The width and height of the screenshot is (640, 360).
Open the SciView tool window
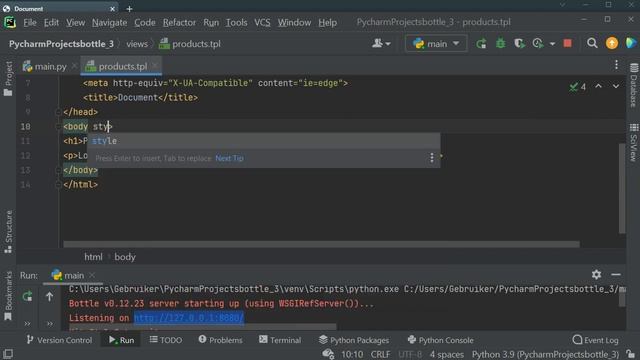[x=633, y=142]
